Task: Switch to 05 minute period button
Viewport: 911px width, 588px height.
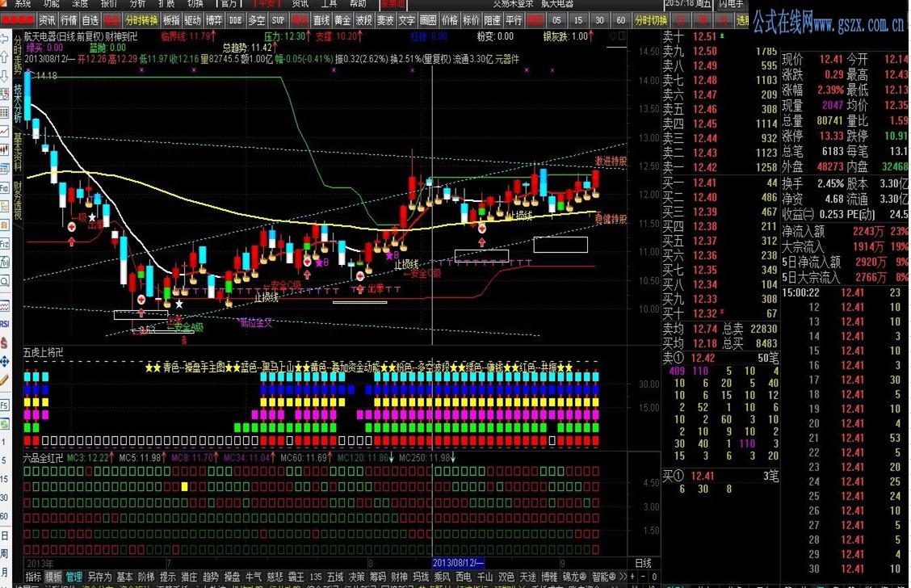Action: click(556, 20)
